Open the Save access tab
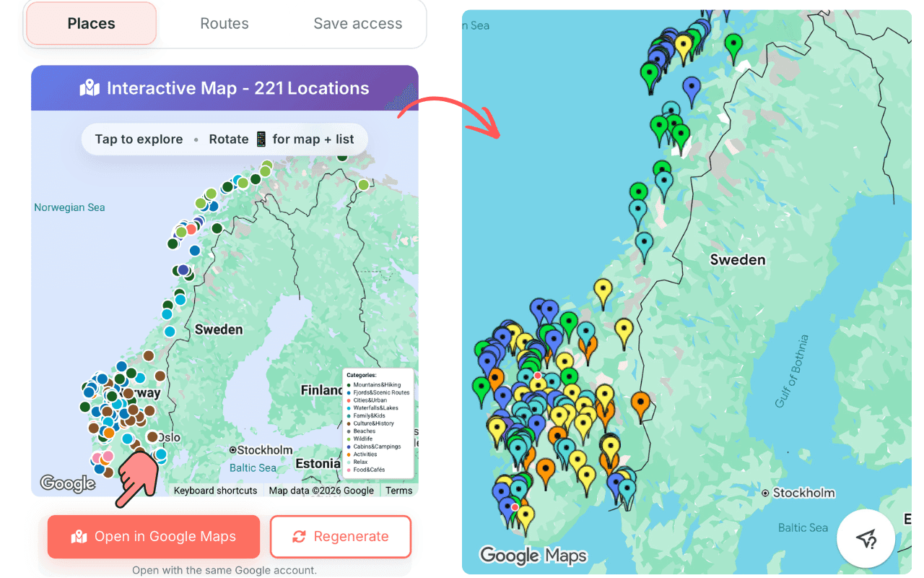Image resolution: width=924 pixels, height=578 pixels. (357, 23)
